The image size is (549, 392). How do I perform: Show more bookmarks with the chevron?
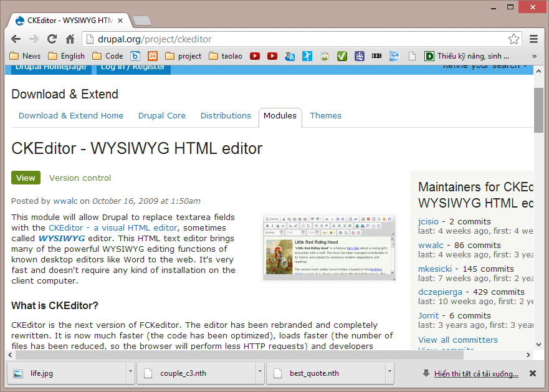[x=534, y=56]
